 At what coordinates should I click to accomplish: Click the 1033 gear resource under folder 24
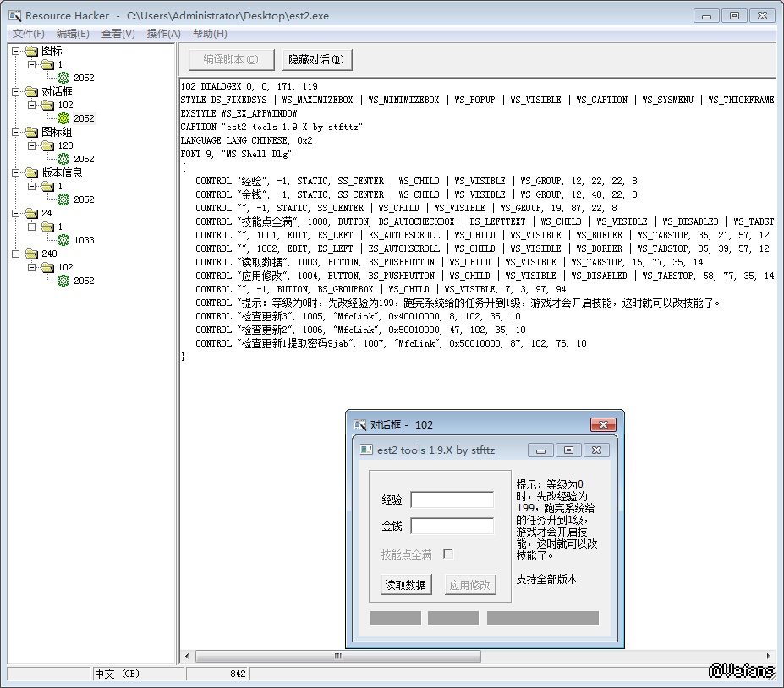point(83,240)
